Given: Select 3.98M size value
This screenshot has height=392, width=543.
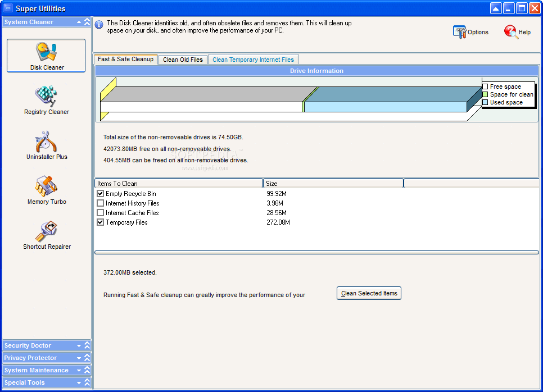Looking at the screenshot, I should pyautogui.click(x=275, y=203).
